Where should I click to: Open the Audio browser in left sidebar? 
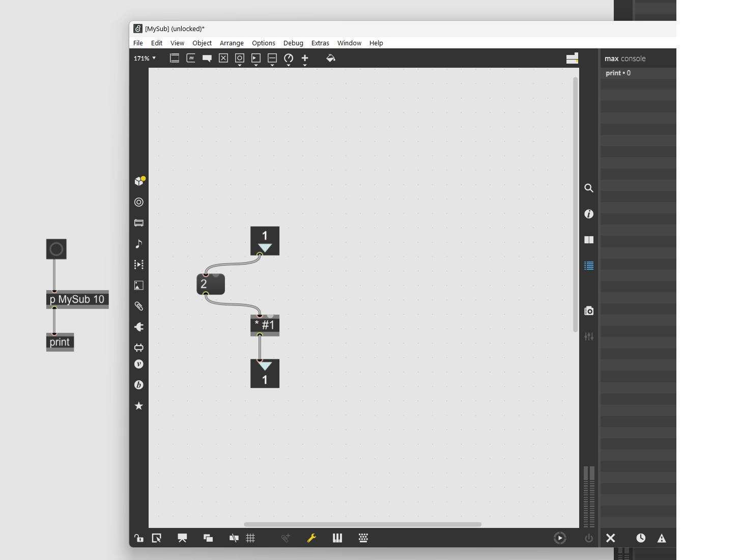tap(138, 244)
